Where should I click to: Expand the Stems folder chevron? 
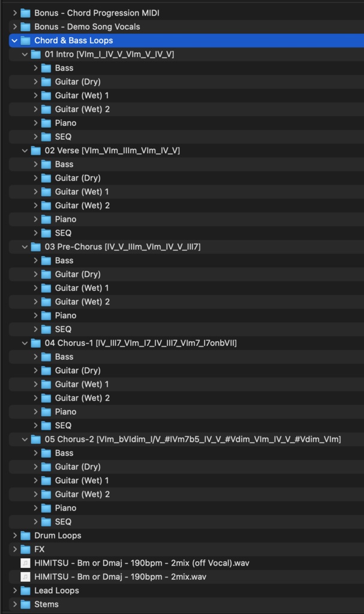[15, 604]
